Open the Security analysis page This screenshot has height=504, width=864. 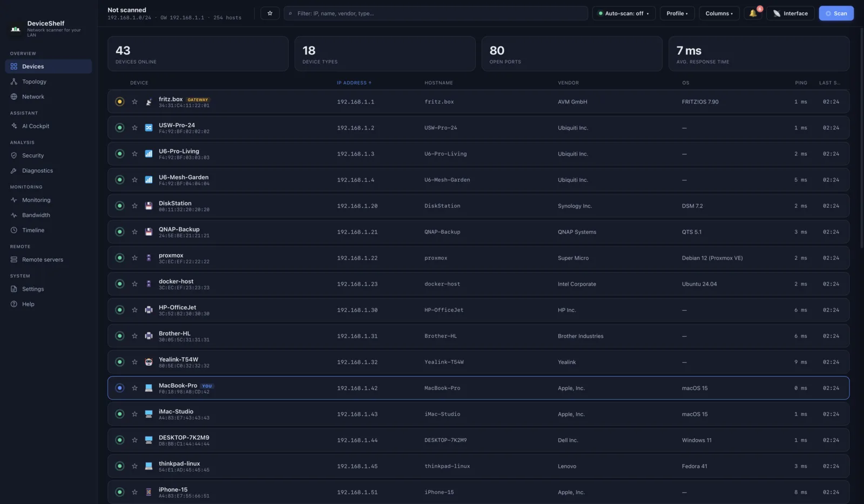49,155
